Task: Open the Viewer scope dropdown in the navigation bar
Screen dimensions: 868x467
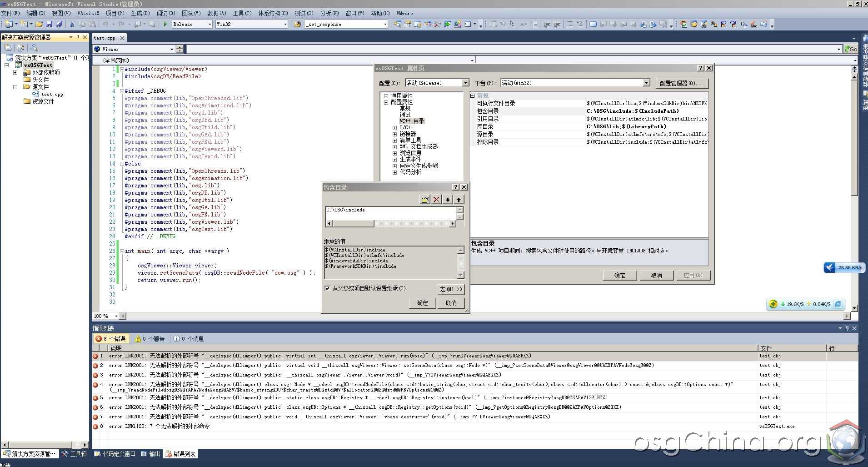Action: (x=171, y=49)
